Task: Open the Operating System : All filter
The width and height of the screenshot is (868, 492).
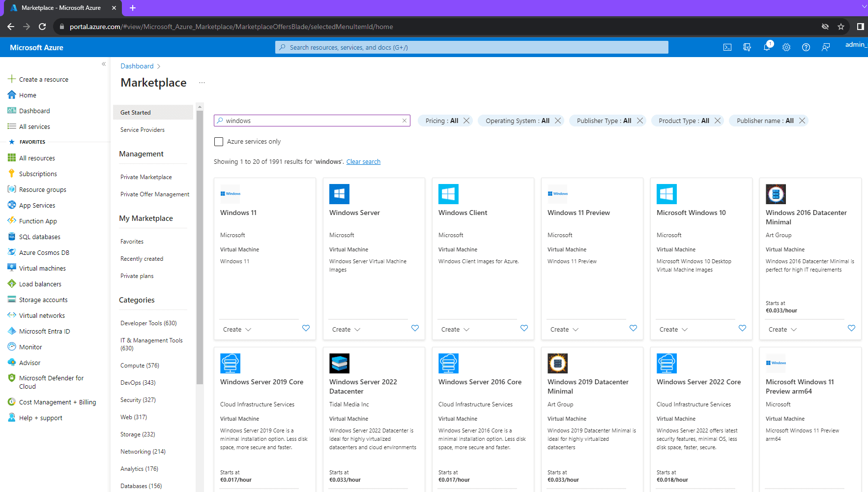Action: [x=517, y=121]
